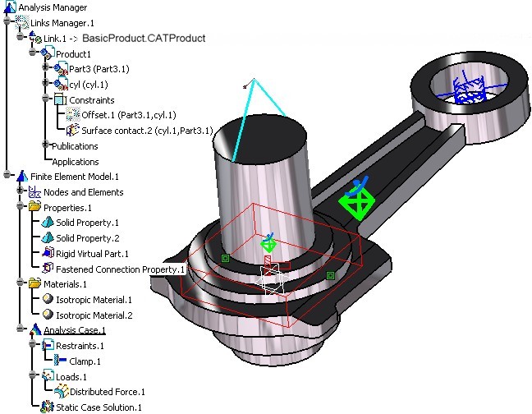Click the Fastened Connection Property.1 icon
532x414 pixels.
click(x=48, y=269)
